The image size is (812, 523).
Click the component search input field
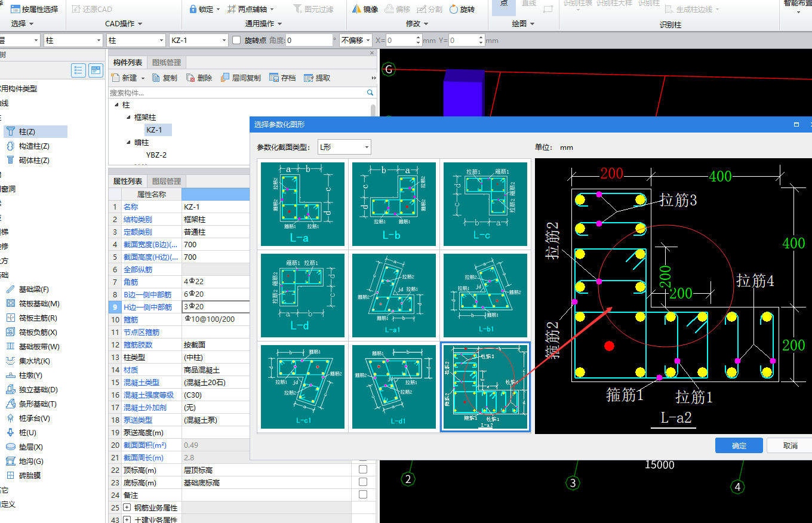coord(236,93)
